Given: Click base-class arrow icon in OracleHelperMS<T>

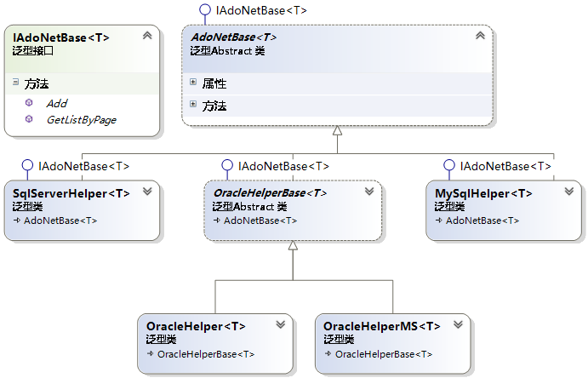Looking at the screenshot, I should tap(328, 353).
